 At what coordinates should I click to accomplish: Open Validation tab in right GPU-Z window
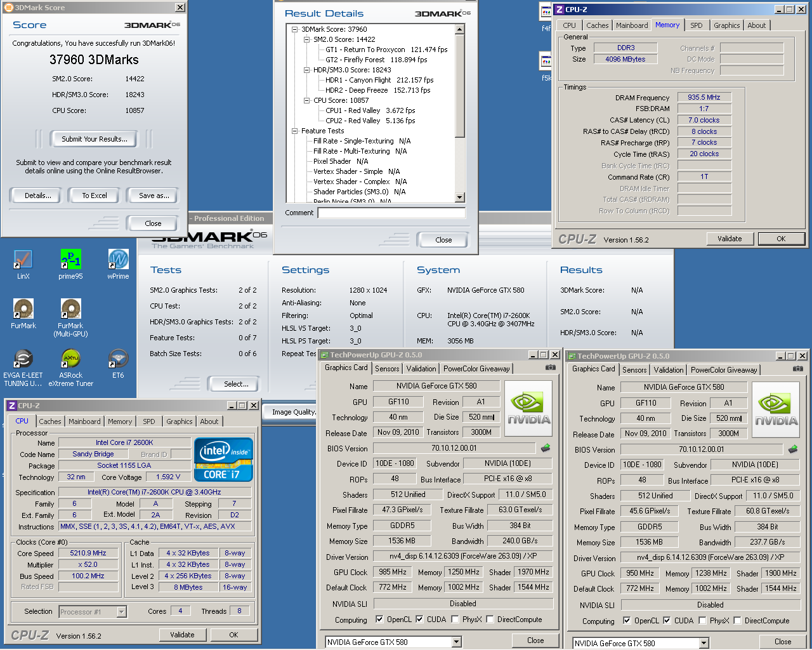pos(669,370)
